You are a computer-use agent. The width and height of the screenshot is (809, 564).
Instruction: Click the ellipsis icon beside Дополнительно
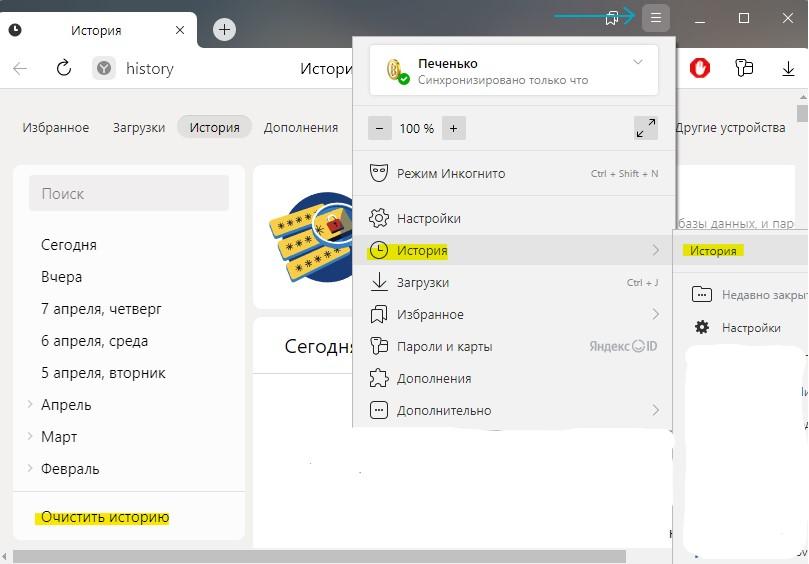(379, 410)
